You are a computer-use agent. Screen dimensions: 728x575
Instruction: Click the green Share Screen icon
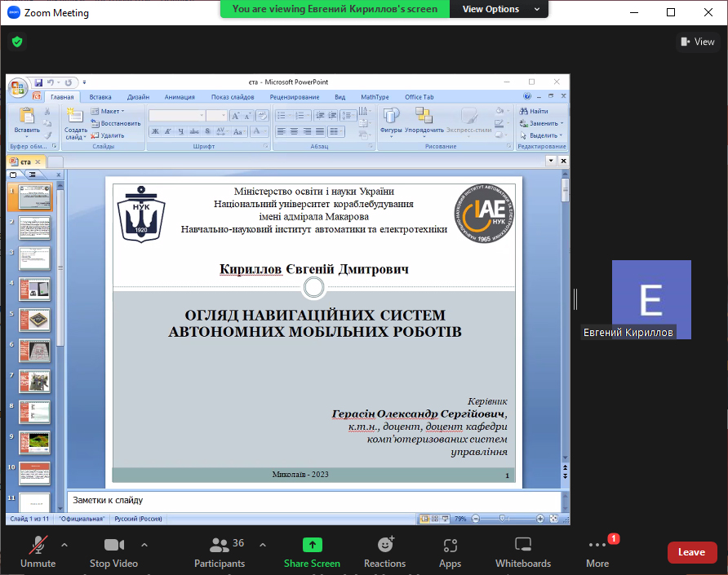pyautogui.click(x=312, y=545)
